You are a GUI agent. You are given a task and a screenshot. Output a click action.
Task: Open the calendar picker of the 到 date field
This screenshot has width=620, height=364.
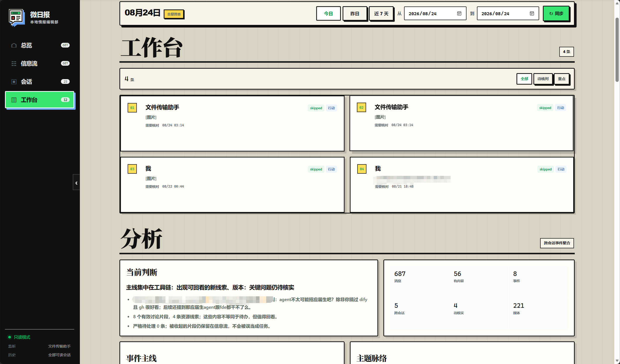click(x=532, y=13)
